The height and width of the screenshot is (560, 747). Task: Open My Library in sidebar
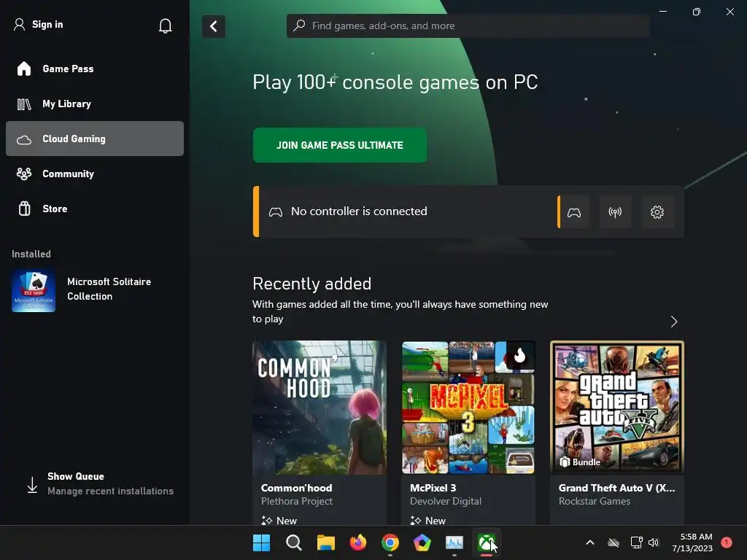pyautogui.click(x=94, y=104)
